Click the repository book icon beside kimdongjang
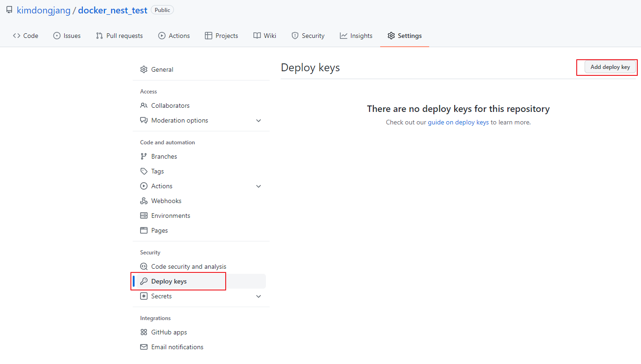 9,10
